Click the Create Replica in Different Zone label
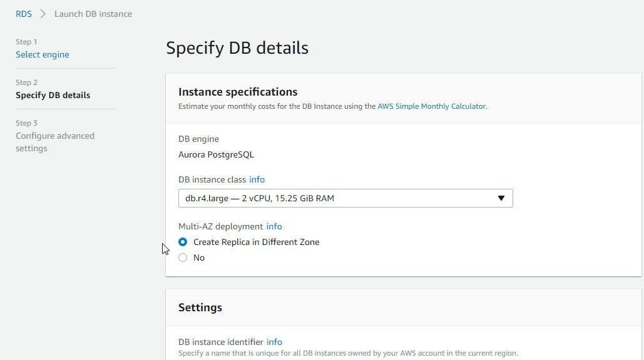This screenshot has width=644, height=360. pyautogui.click(x=257, y=242)
